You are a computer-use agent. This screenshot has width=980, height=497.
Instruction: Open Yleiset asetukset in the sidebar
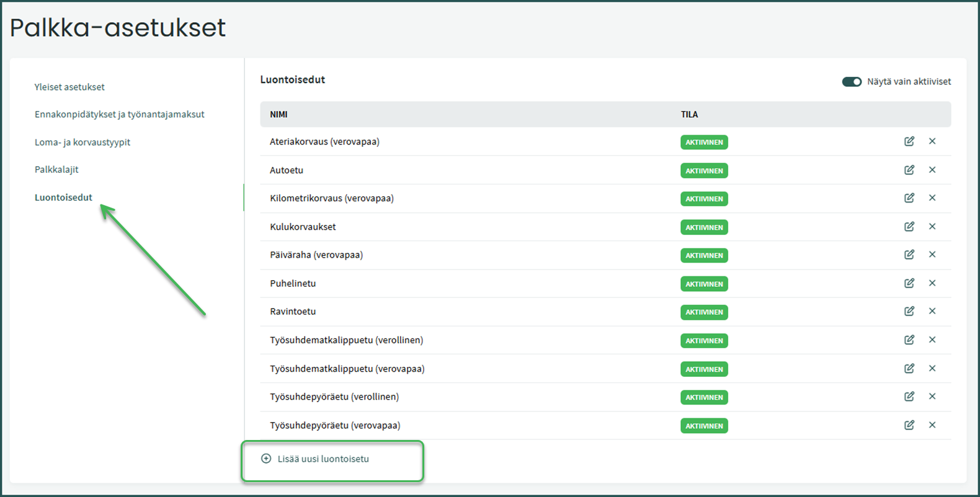(69, 87)
